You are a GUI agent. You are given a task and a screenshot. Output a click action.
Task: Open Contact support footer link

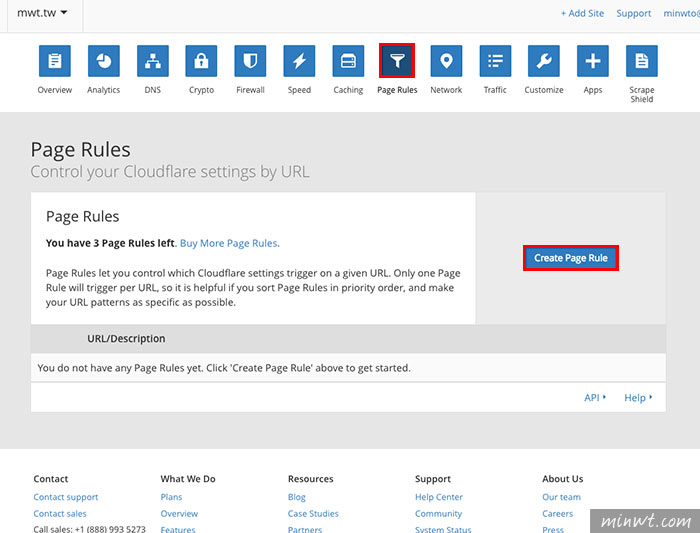click(x=66, y=497)
